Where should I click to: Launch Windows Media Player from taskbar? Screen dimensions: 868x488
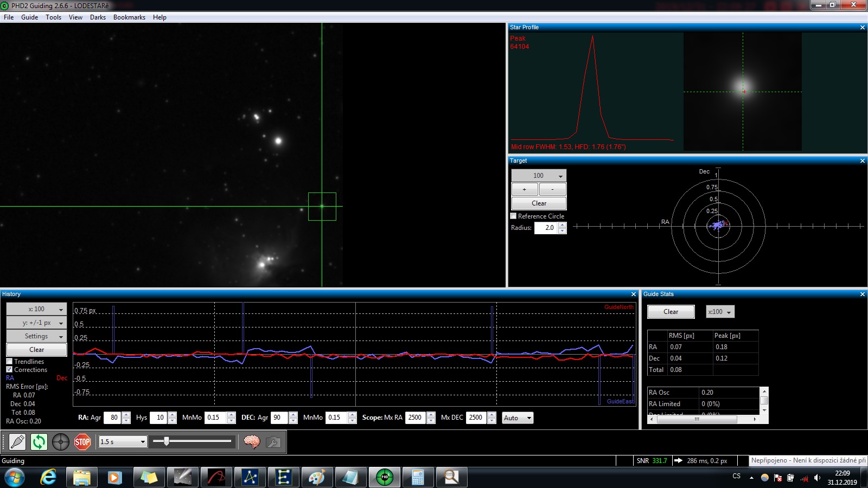[x=114, y=477]
